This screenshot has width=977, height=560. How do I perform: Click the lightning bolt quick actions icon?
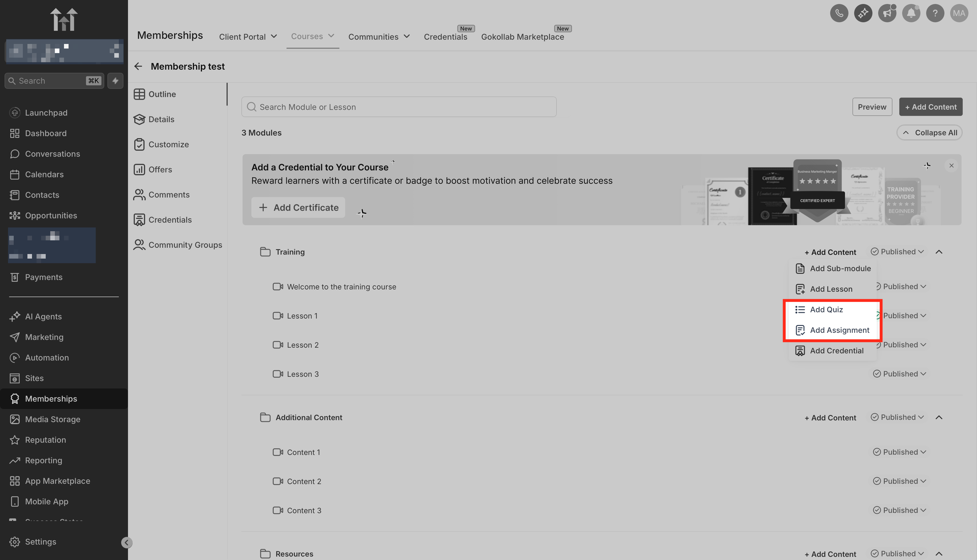tap(115, 81)
